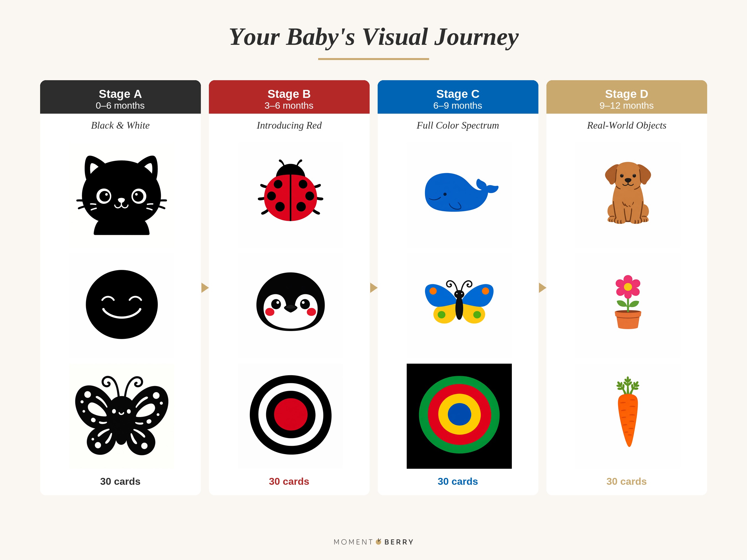
Task: Click the arrow between Stage A and B
Action: point(205,288)
